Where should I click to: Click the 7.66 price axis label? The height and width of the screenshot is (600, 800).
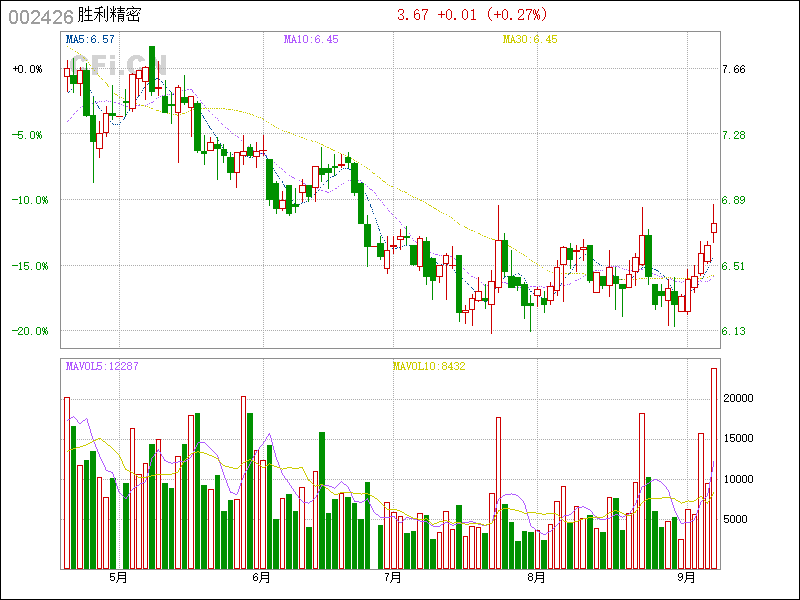[733, 69]
